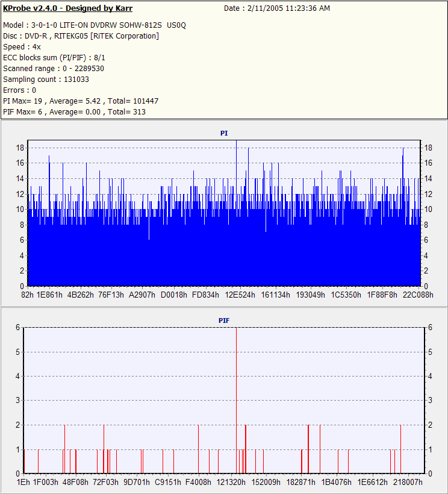The height and width of the screenshot is (494, 448).
Task: Click PIF axis label F4008h
Action: pyautogui.click(x=198, y=483)
